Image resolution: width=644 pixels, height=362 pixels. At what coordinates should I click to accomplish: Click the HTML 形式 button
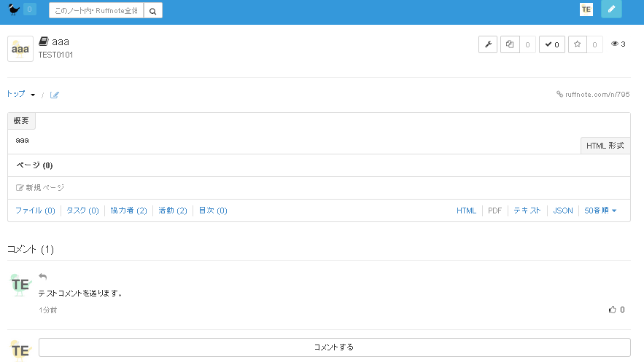click(x=605, y=146)
